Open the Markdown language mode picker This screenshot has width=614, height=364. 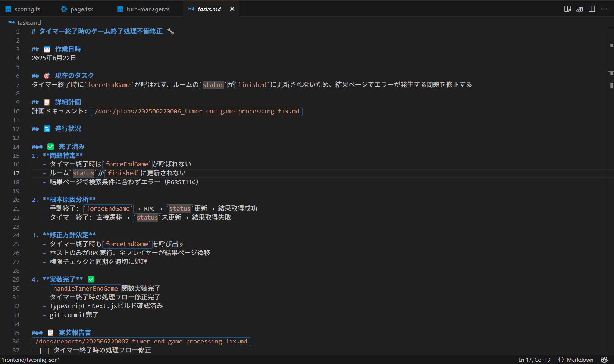pyautogui.click(x=576, y=360)
